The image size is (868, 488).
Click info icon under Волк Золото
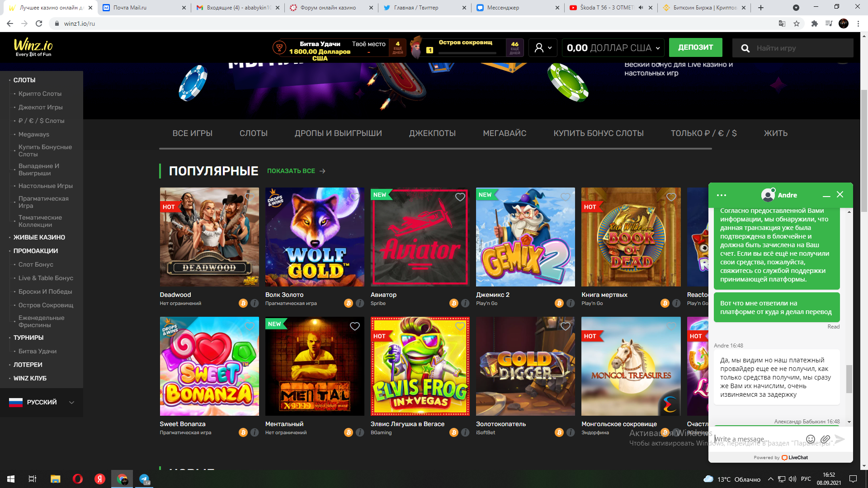click(360, 303)
